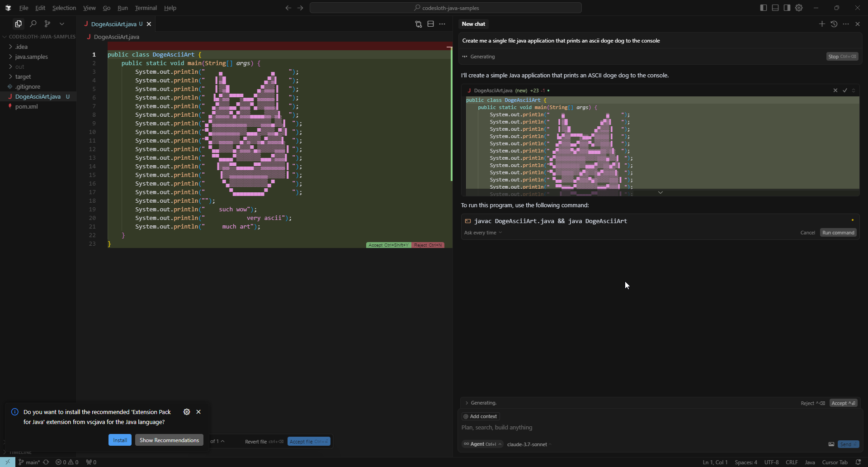Toggle the bottom panel layout icon
The height and width of the screenshot is (467, 868).
click(775, 8)
